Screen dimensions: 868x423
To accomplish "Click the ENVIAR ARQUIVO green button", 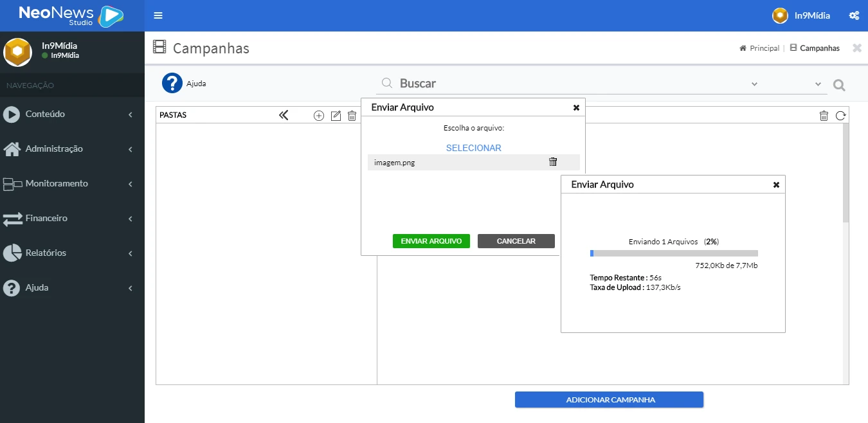I will click(431, 241).
